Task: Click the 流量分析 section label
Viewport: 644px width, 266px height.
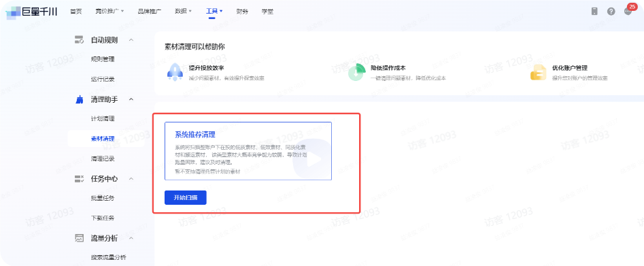Action: coord(104,239)
